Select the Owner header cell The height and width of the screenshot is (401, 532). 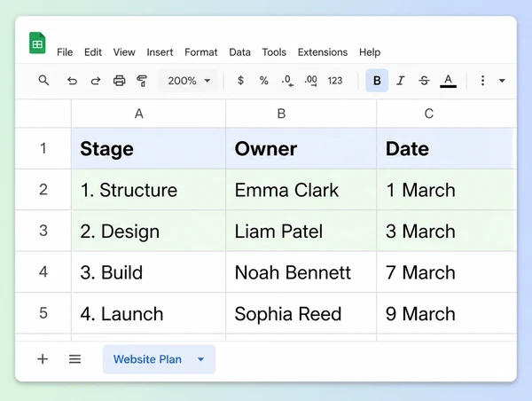point(301,148)
